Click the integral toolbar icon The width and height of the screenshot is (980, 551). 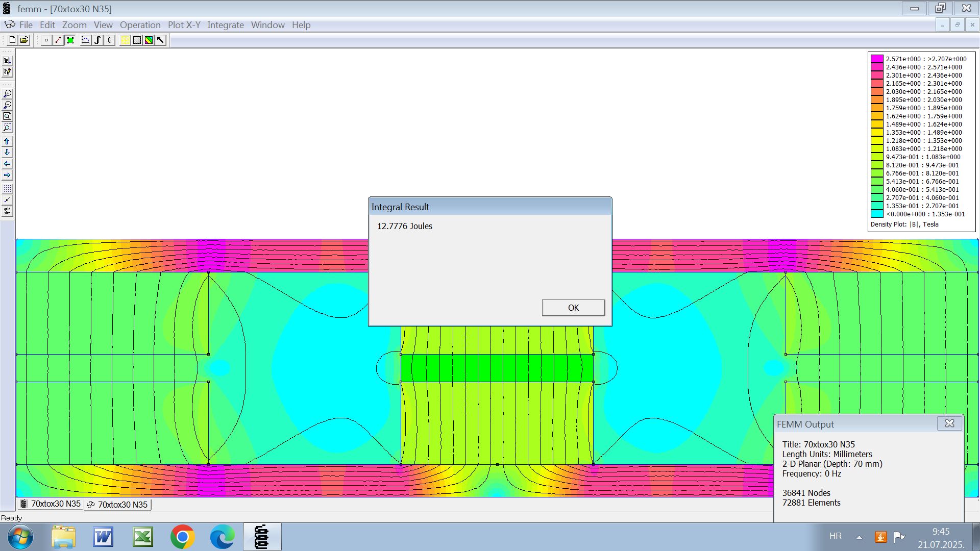pos(97,40)
